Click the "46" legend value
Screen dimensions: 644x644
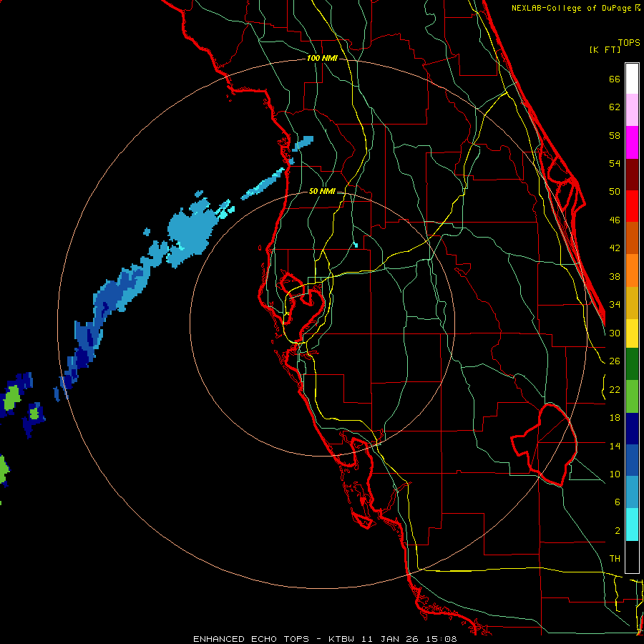(615, 220)
